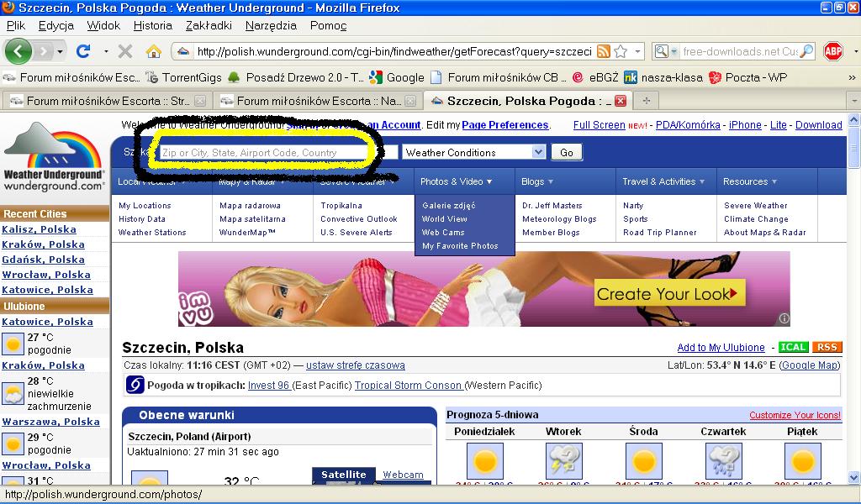
Task: Click the green back arrow button
Action: [x=18, y=51]
